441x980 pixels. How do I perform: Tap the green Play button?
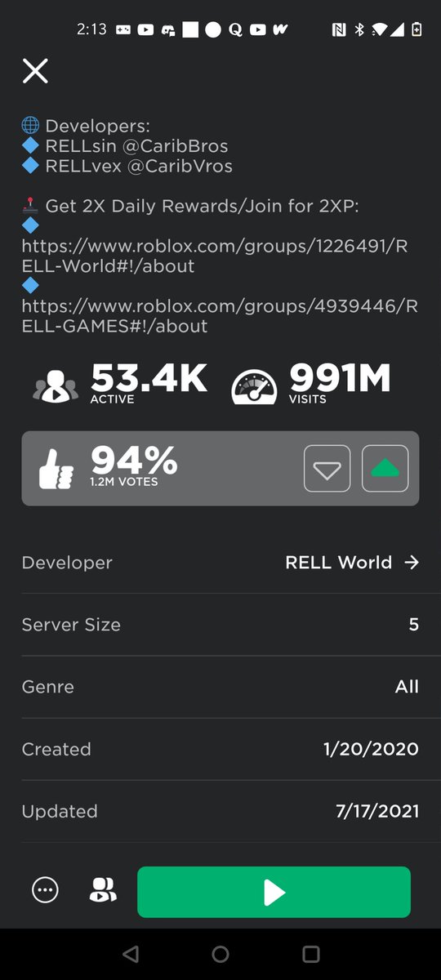(x=274, y=892)
